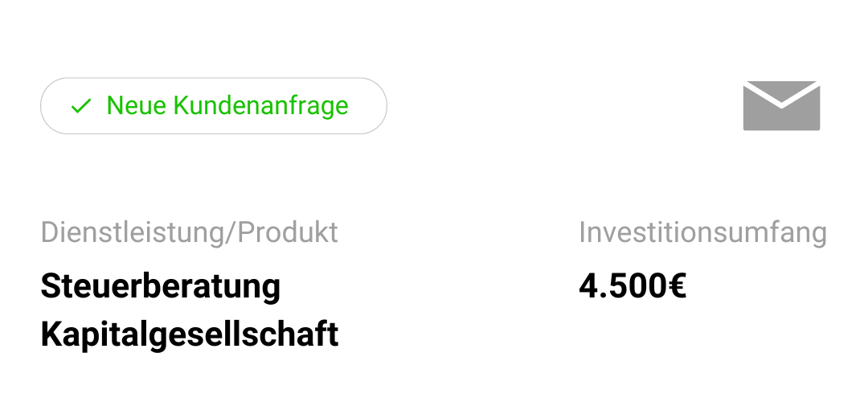Click the word Dienstleistung in the label

point(133,232)
